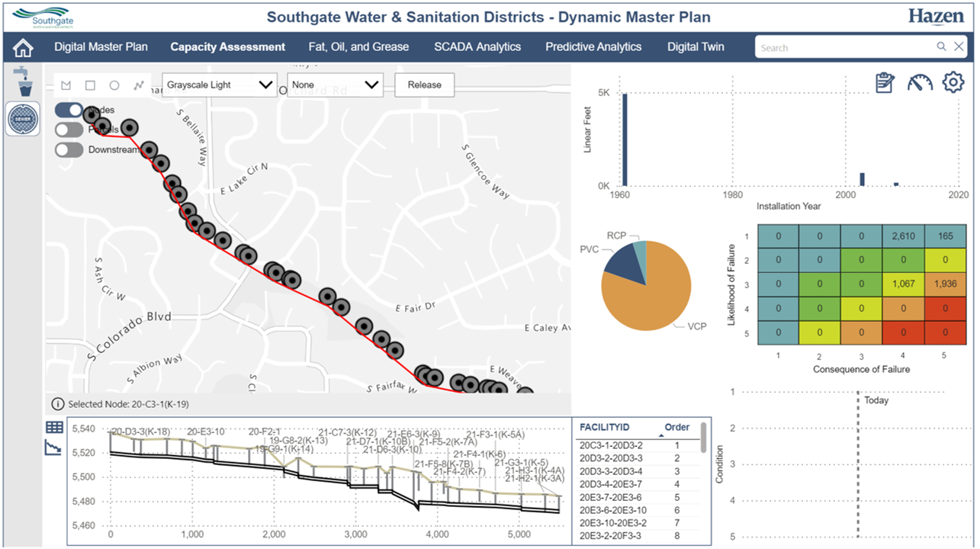Open the Grayscale Light basemap dropdown
The width and height of the screenshot is (980, 549).
[x=220, y=85]
